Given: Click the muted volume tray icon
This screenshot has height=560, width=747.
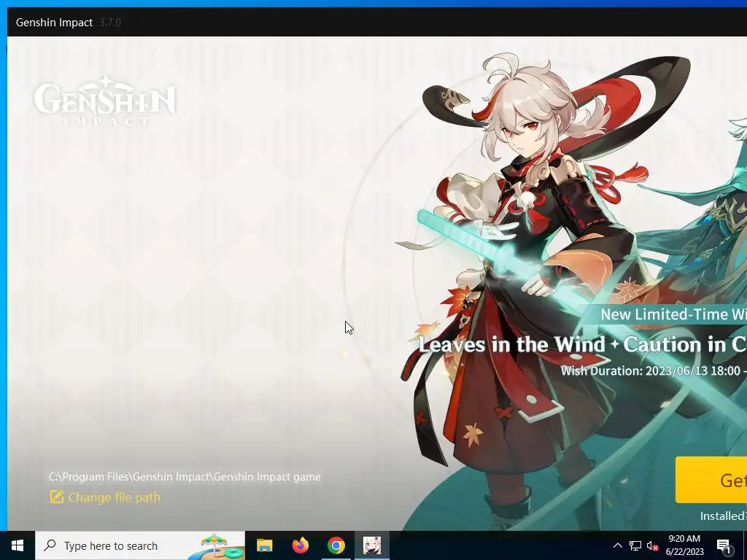Looking at the screenshot, I should (x=652, y=545).
